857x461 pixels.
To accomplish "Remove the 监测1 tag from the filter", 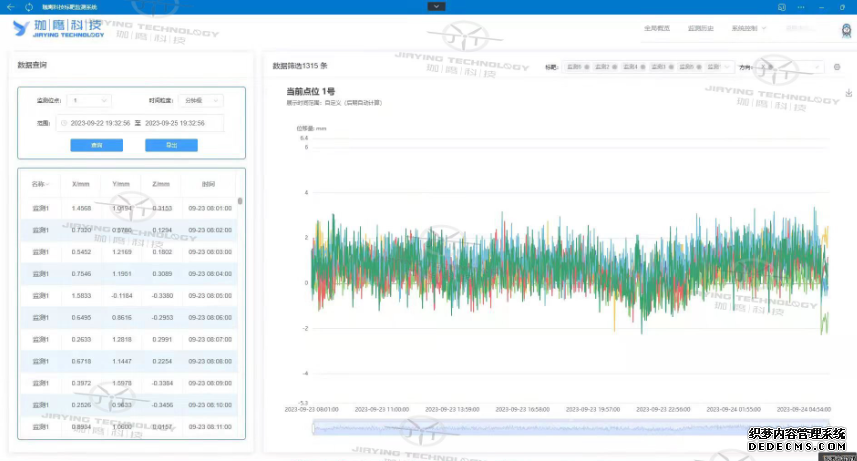I will click(x=587, y=67).
